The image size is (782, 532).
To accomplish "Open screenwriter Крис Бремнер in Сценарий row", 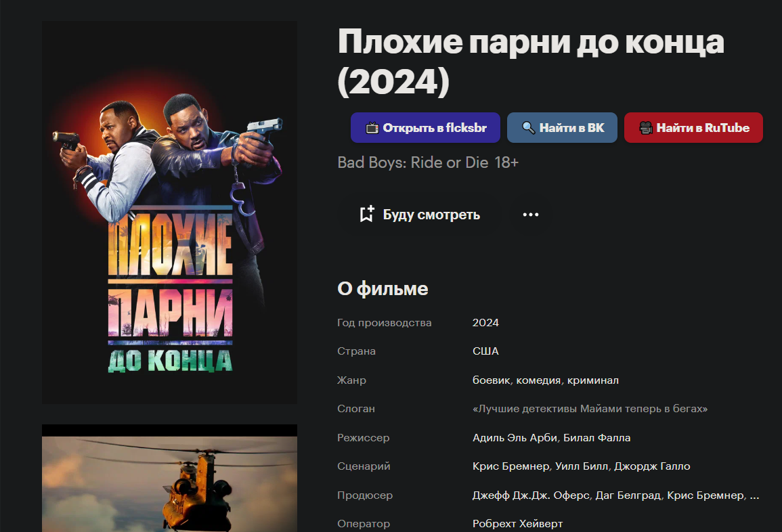I will (x=511, y=466).
